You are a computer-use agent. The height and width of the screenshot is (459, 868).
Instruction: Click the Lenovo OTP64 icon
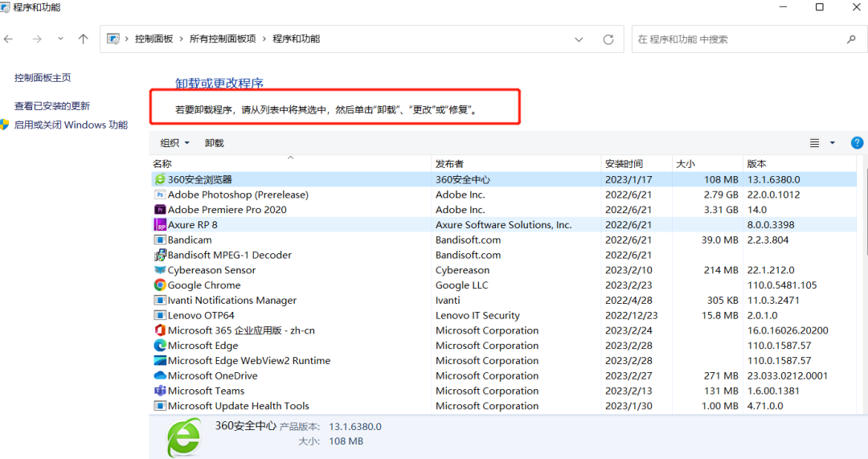[159, 315]
